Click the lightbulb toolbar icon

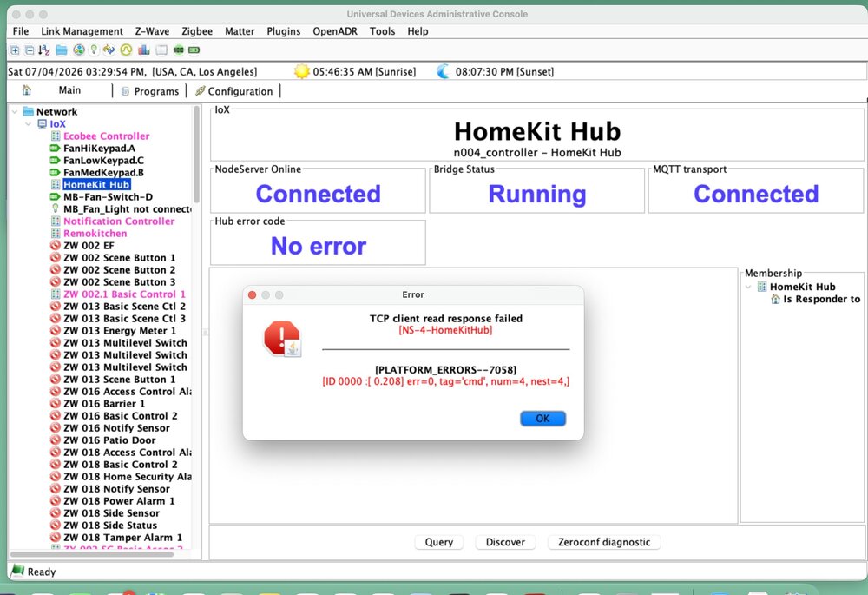click(94, 50)
